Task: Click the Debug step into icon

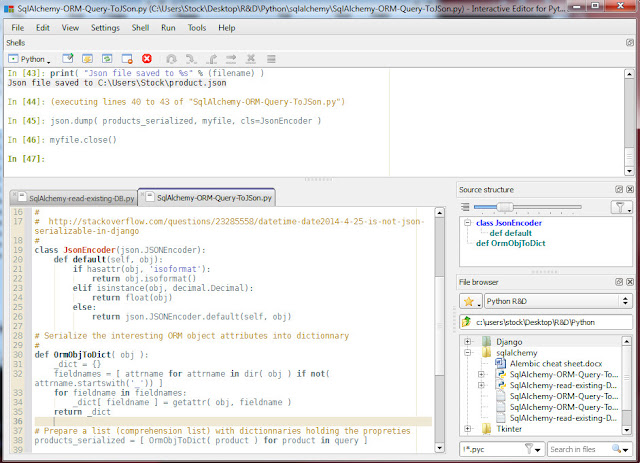Action: [191, 59]
